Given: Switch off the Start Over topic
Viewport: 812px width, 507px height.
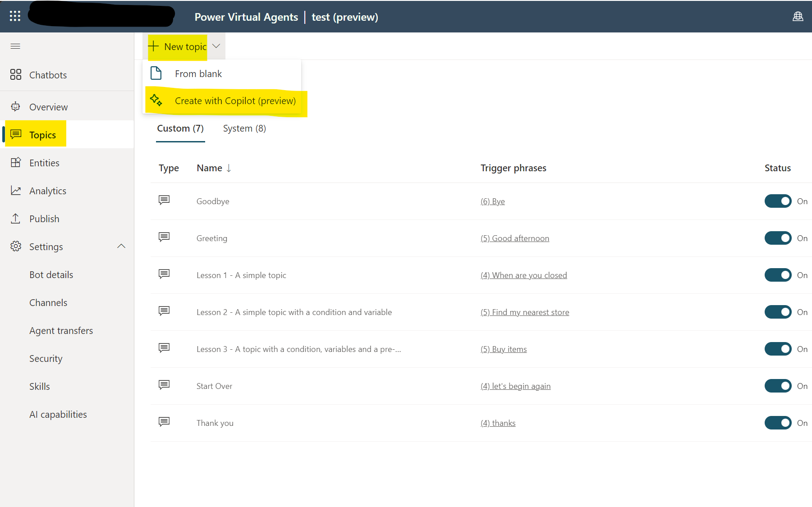Looking at the screenshot, I should click(778, 386).
